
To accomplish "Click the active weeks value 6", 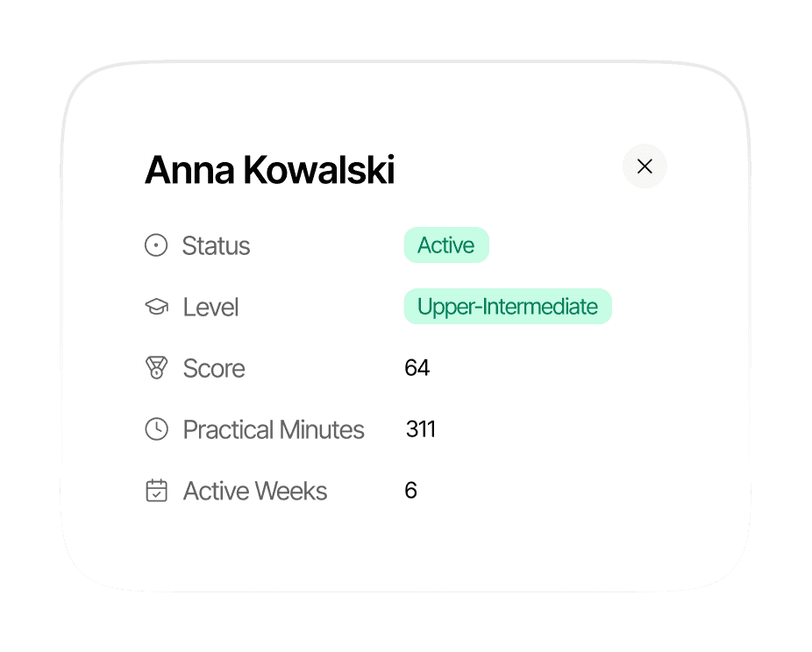I will [410, 490].
